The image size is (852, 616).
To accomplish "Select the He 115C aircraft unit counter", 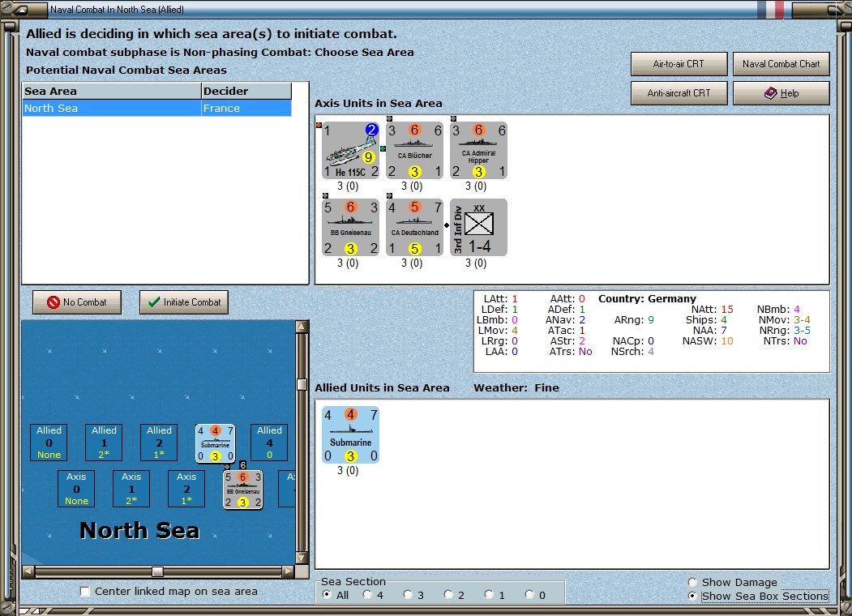I will pos(350,150).
